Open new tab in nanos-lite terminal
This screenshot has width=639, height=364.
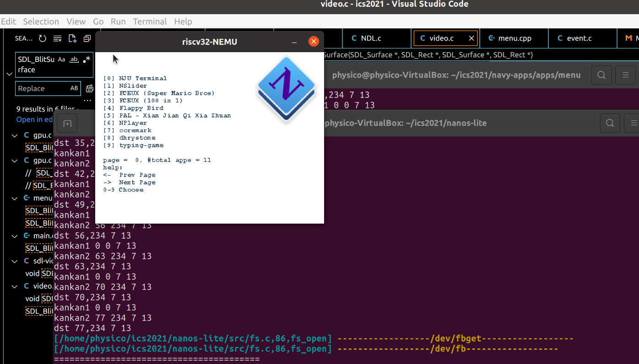click(x=67, y=123)
